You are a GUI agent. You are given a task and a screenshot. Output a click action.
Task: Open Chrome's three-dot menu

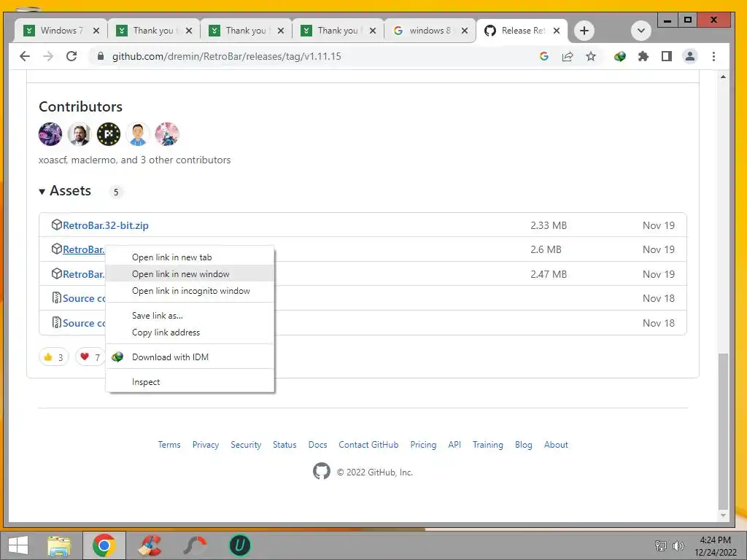click(713, 57)
